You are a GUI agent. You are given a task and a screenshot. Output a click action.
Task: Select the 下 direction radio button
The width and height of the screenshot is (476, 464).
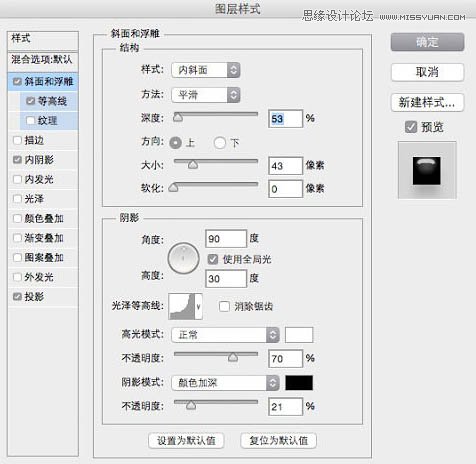[x=220, y=143]
